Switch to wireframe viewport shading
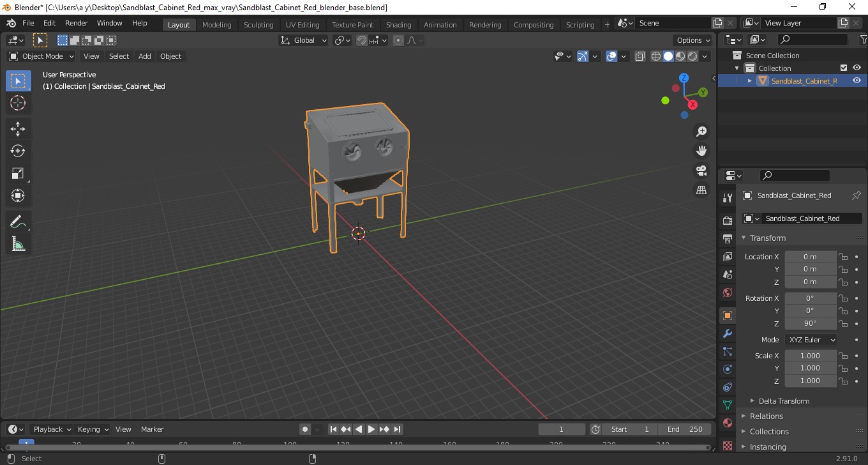This screenshot has width=868, height=465. [656, 56]
